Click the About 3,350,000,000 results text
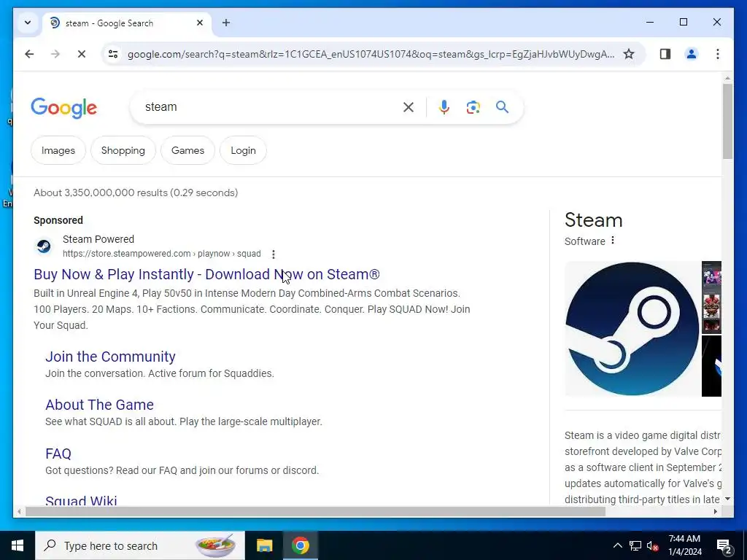Screen dimensions: 747x560 [x=136, y=192]
